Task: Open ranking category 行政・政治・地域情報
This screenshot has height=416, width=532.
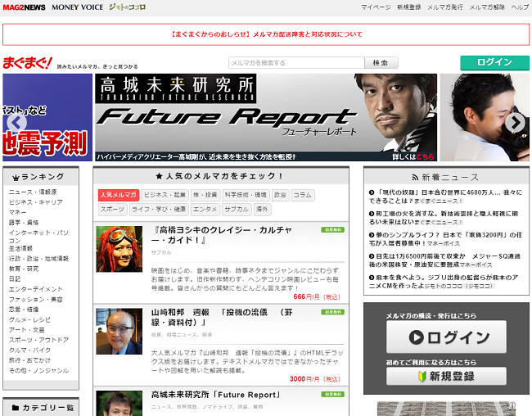Action: tap(38, 259)
